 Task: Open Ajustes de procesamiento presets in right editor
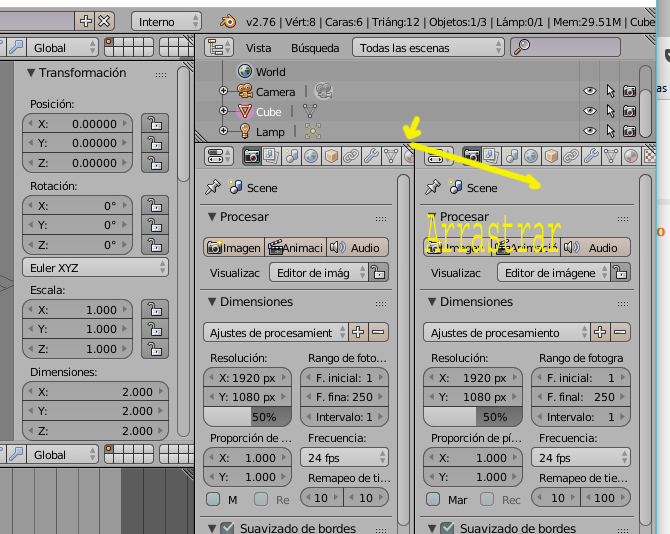pos(506,332)
